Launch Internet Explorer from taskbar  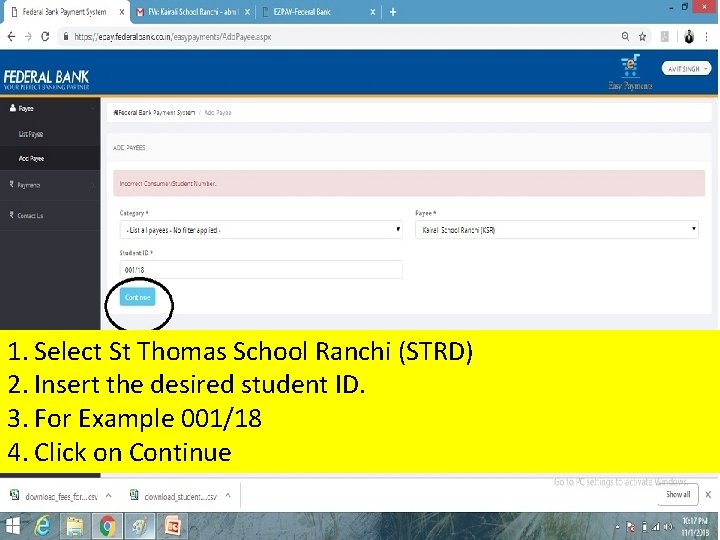[x=42, y=526]
